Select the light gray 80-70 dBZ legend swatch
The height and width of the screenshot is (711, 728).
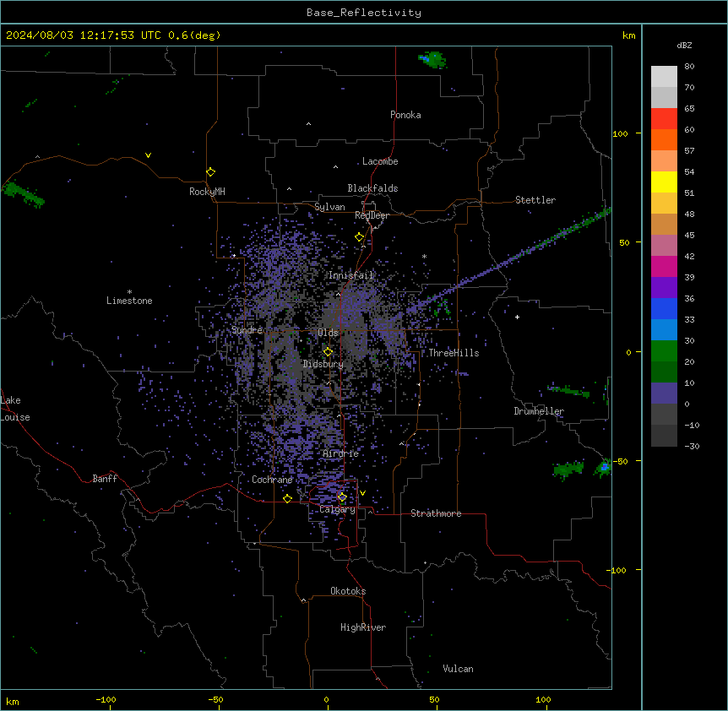(664, 77)
